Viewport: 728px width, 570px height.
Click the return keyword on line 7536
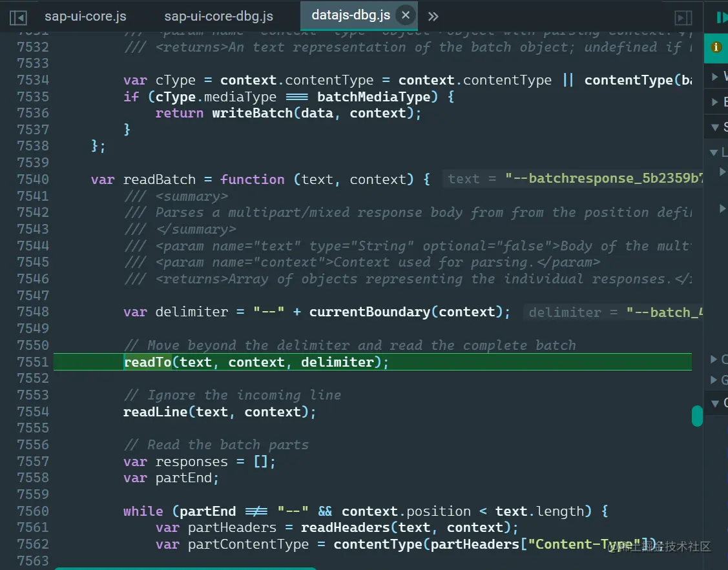[179, 113]
